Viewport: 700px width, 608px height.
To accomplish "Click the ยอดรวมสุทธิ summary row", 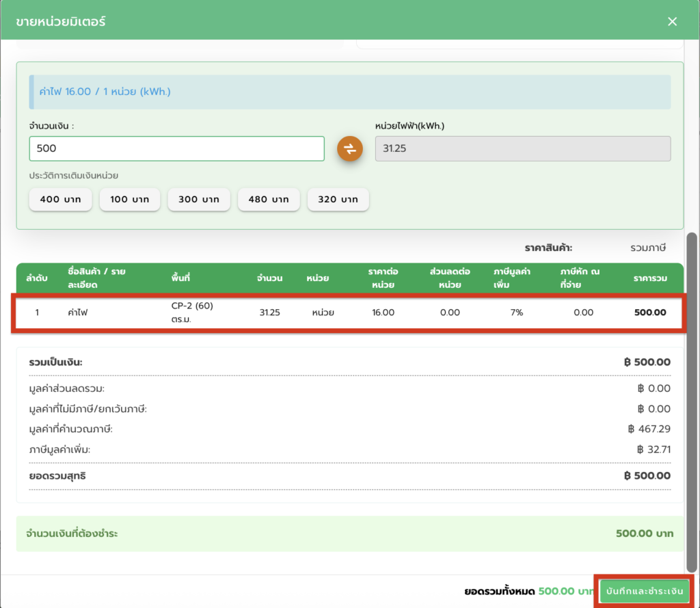I will point(349,475).
